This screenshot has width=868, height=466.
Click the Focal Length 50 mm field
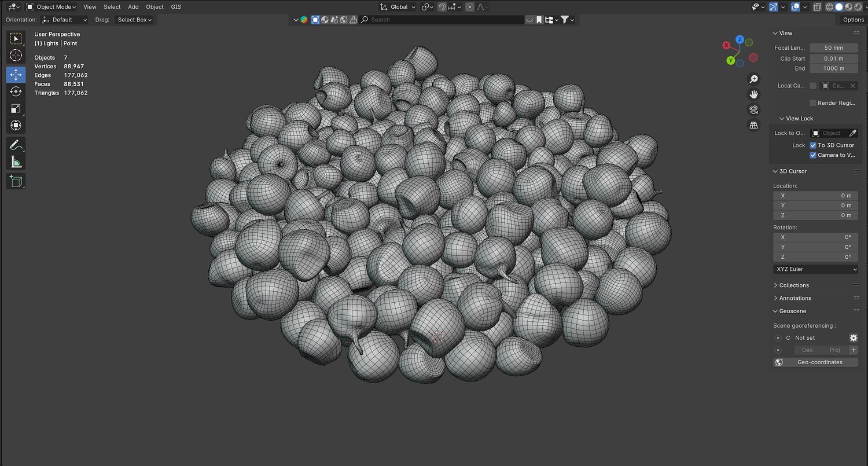pyautogui.click(x=833, y=48)
